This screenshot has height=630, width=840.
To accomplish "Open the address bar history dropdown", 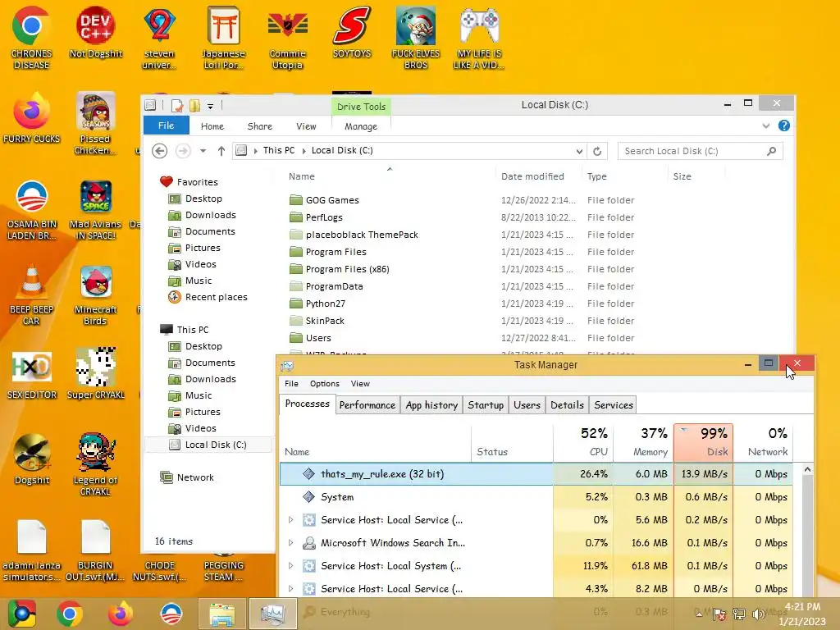I will point(579,151).
